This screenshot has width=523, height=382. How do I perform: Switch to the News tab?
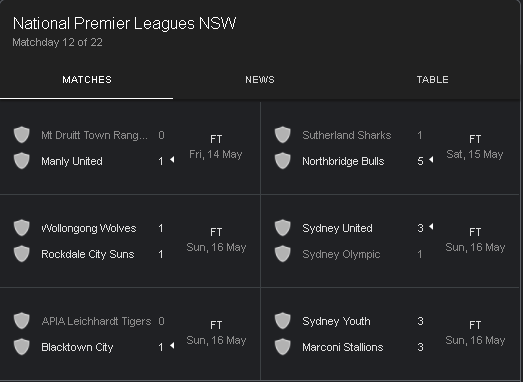pos(260,80)
